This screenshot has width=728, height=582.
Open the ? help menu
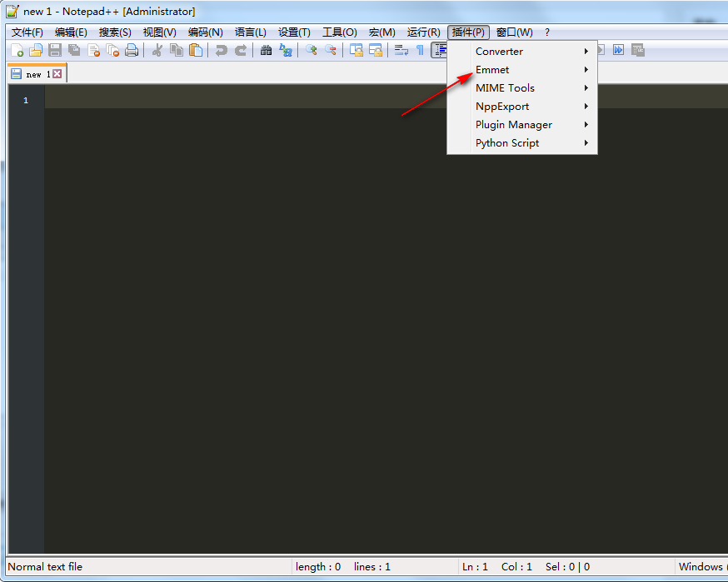click(547, 32)
